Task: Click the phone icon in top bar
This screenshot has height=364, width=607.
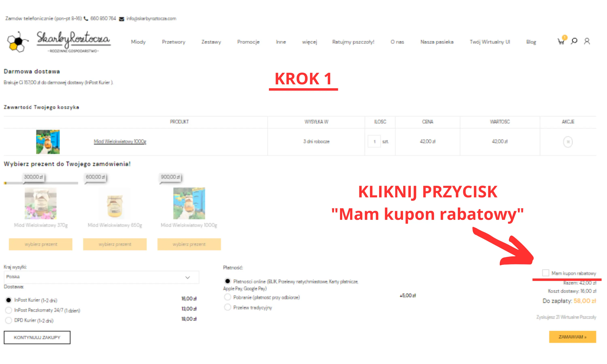Action: pyautogui.click(x=86, y=19)
